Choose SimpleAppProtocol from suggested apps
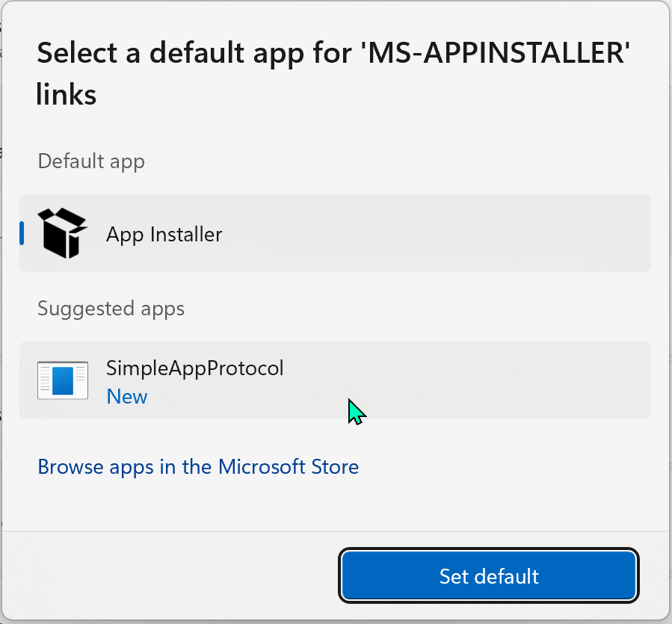Screen dimensions: 672x624 [335, 380]
